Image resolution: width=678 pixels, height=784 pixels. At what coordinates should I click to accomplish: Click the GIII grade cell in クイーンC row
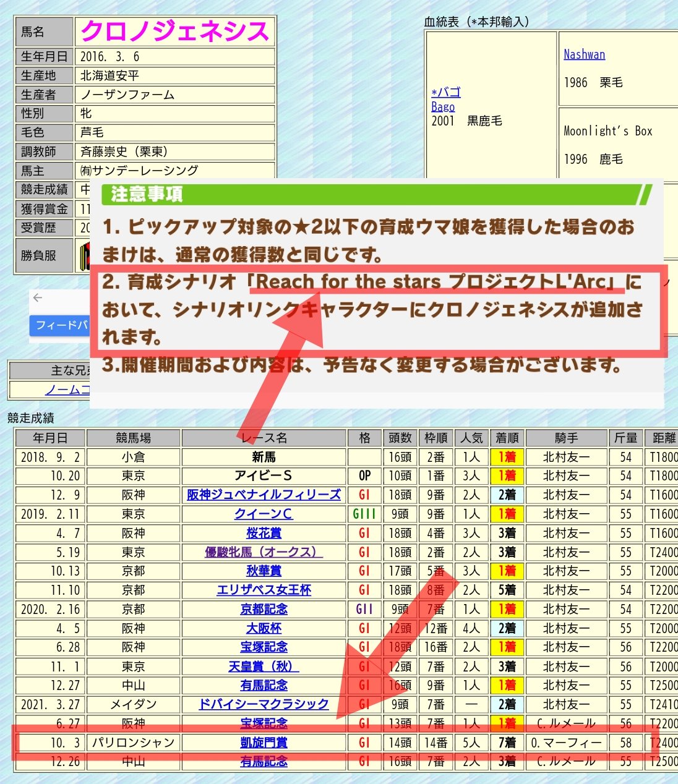364,514
